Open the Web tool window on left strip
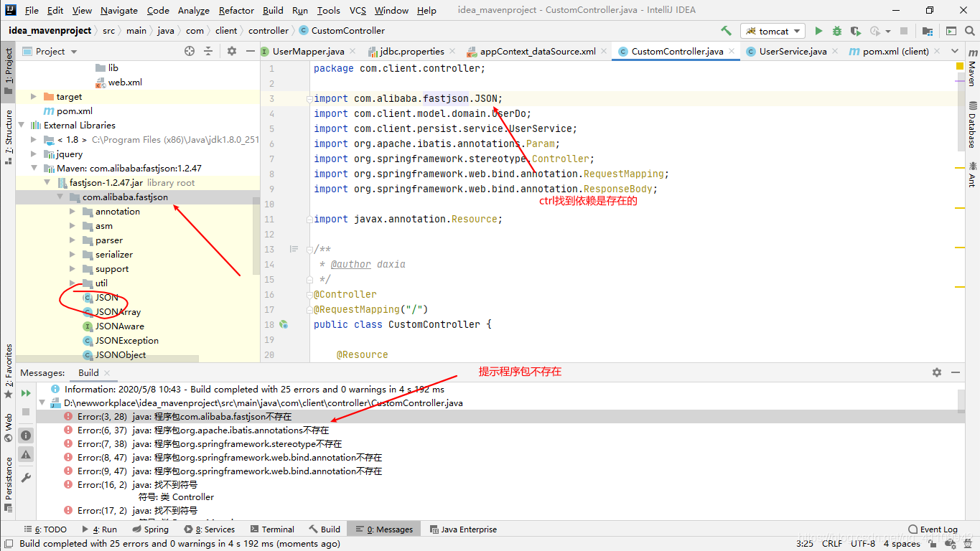This screenshot has width=980, height=551. point(9,427)
